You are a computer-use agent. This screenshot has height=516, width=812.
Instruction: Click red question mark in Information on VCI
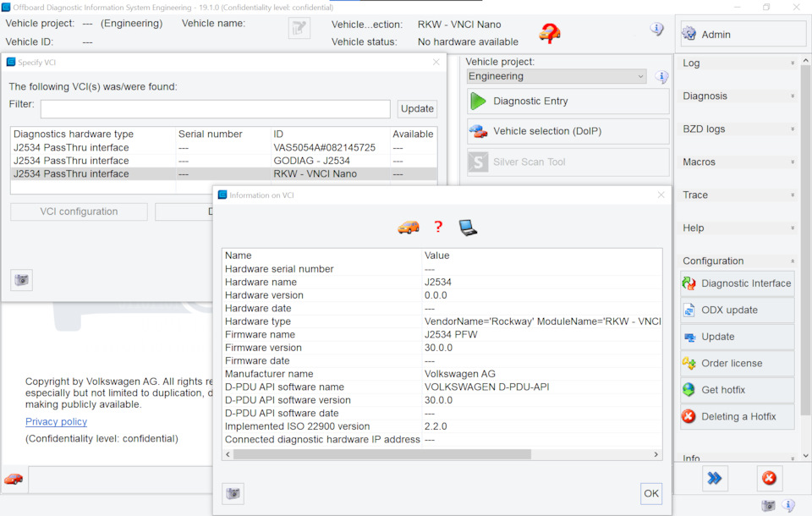click(x=438, y=227)
